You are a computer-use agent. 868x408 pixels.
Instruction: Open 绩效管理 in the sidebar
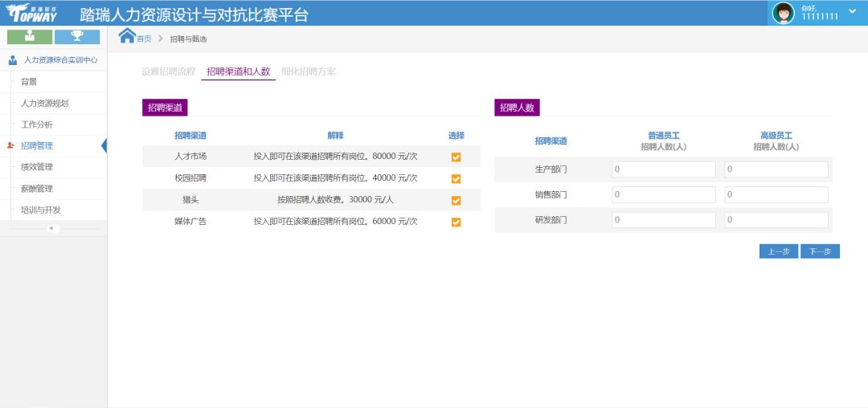(x=37, y=167)
